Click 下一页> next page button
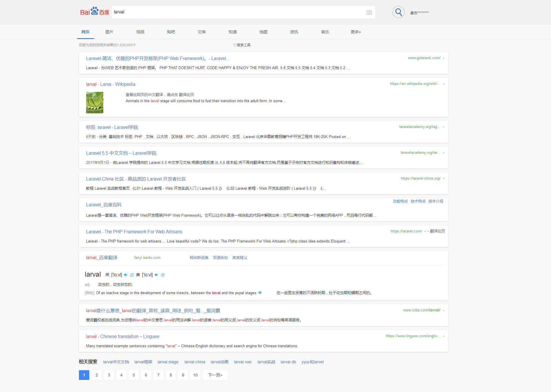The image size is (551, 392). (x=215, y=375)
